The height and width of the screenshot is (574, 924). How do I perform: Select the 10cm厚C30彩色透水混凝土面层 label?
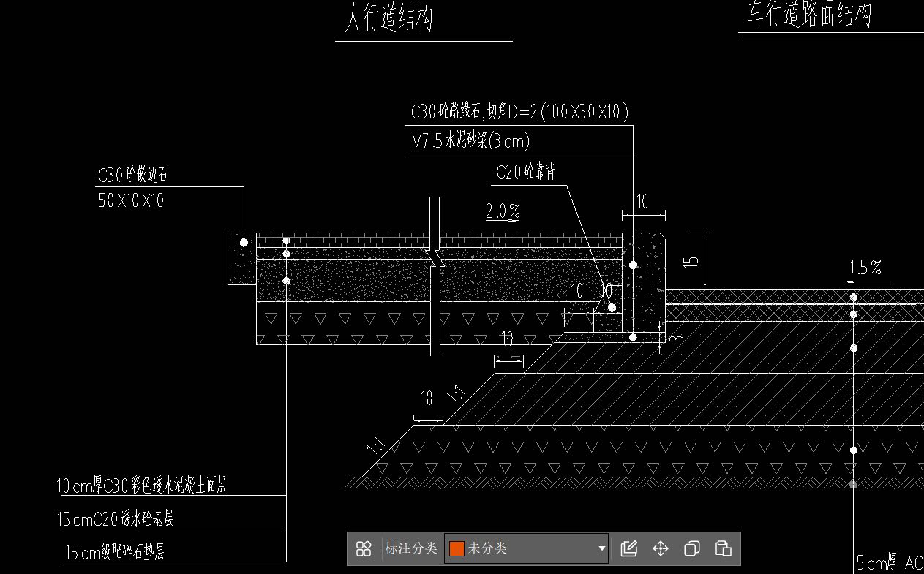[x=142, y=485]
